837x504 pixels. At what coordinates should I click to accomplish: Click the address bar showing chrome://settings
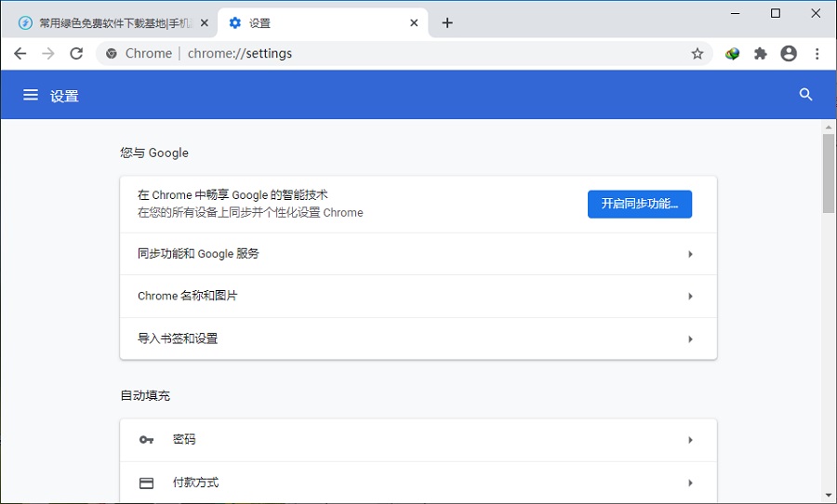click(405, 53)
